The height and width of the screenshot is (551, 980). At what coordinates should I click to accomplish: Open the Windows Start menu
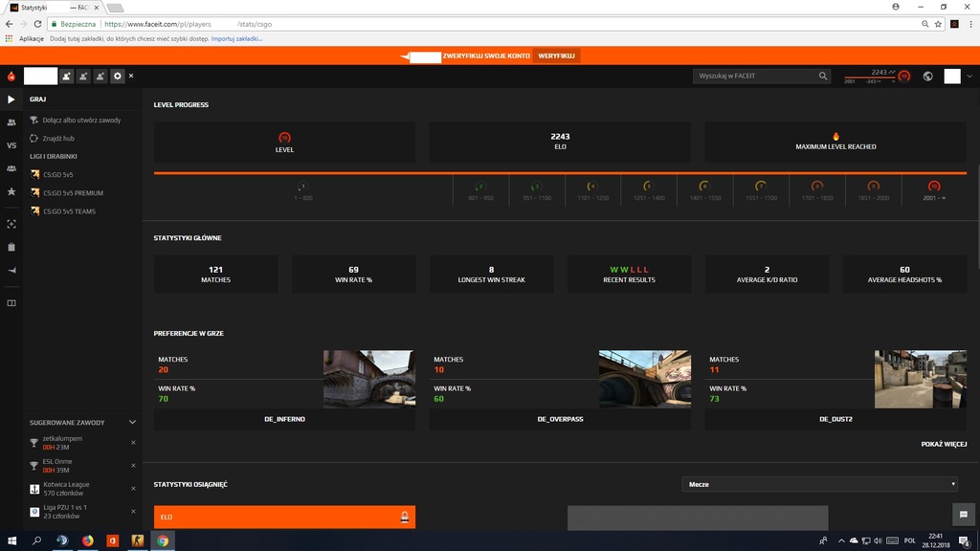click(x=11, y=540)
